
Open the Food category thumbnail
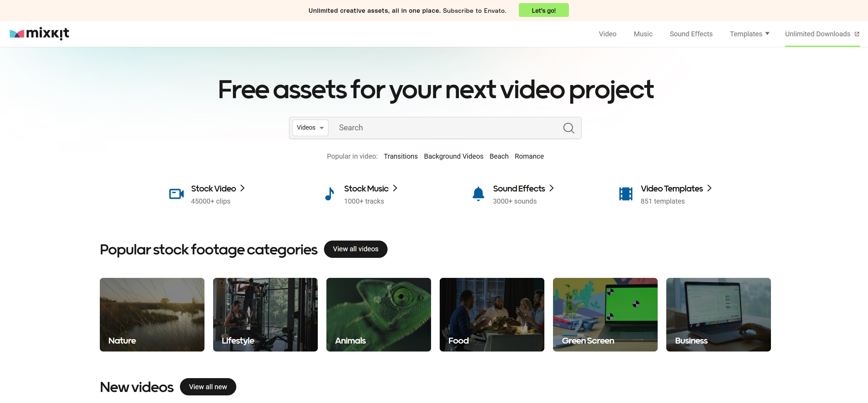(x=492, y=315)
